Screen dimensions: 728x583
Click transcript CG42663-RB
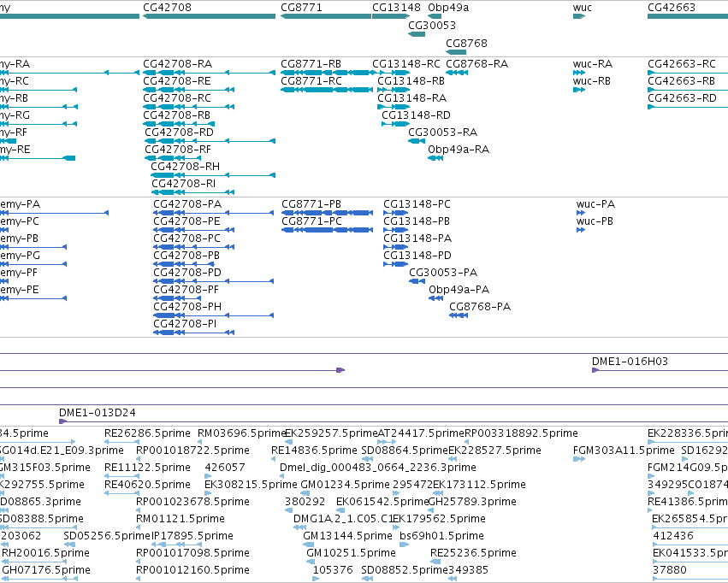[x=688, y=90]
